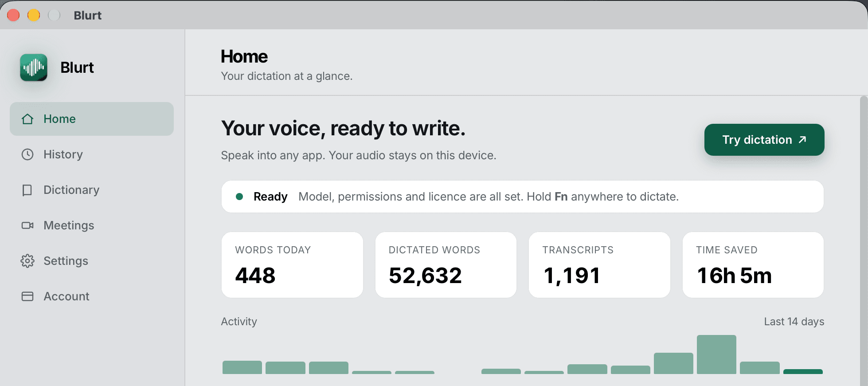Click the 'Last 14 days' label
The image size is (868, 386).
pos(794,322)
